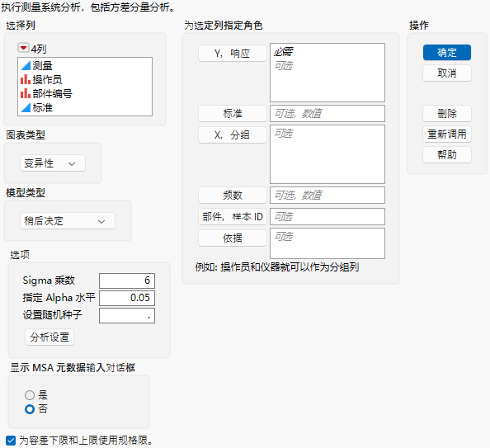Click the 4列 column count label
This screenshot has height=448, width=490.
[x=39, y=49]
